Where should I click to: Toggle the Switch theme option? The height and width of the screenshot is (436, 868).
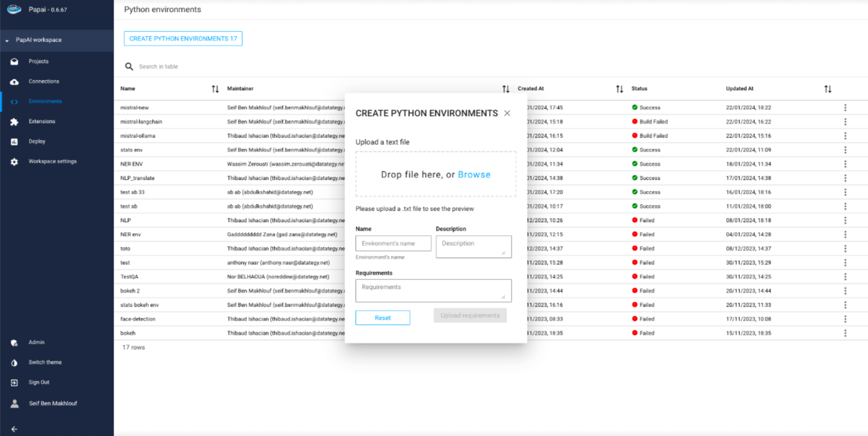coord(15,363)
